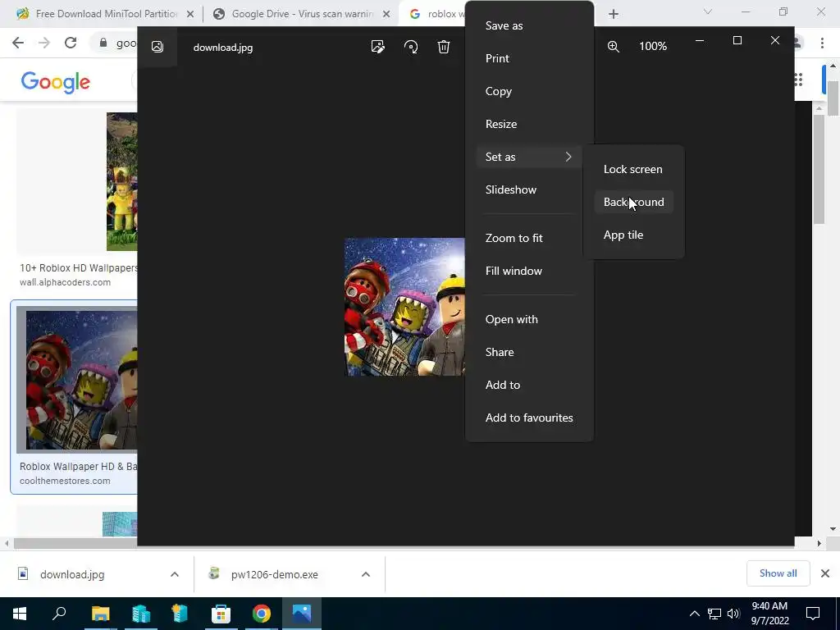Viewport: 840px width, 630px height.
Task: Click the Chrome address bar lock icon
Action: point(103,43)
